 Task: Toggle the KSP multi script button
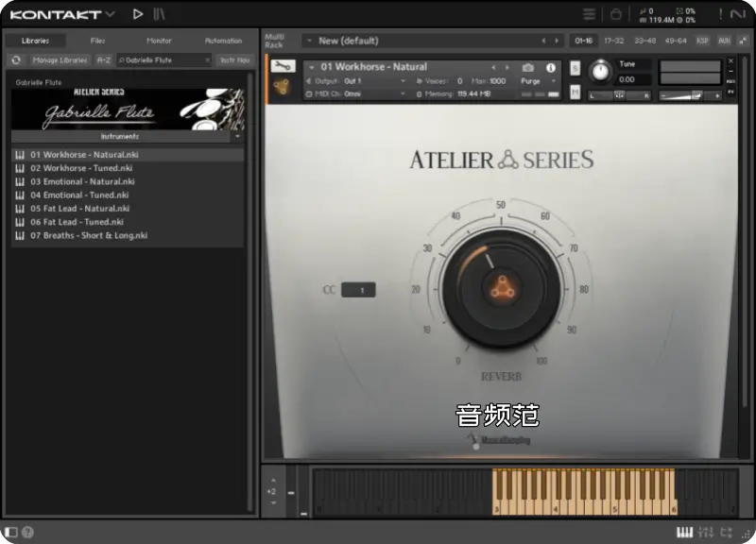tap(702, 41)
